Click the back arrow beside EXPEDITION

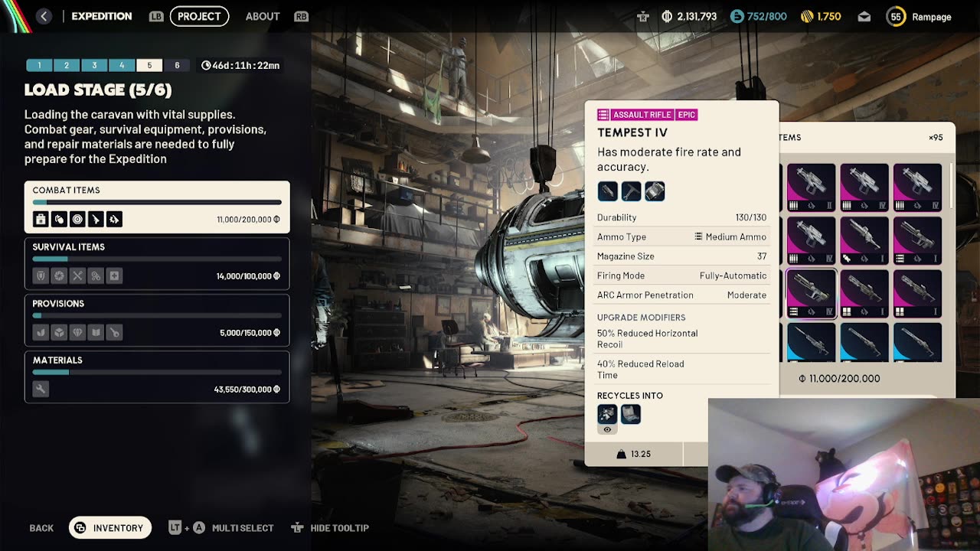tap(44, 16)
